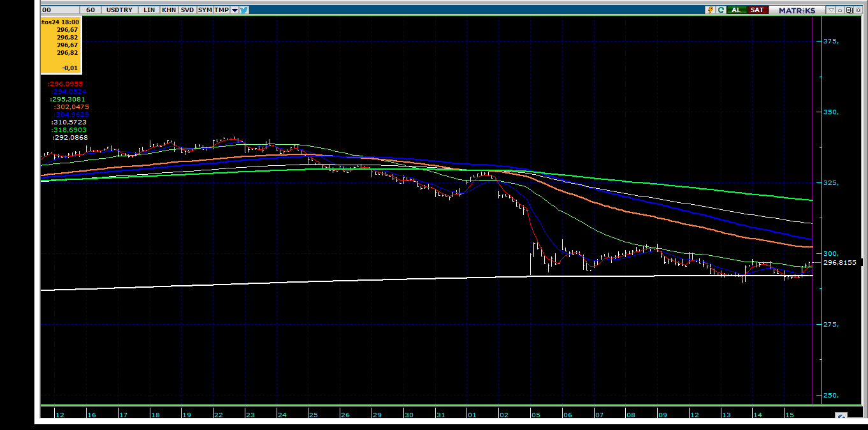Select red indicator value 296,0955
The height and width of the screenshot is (430, 868).
[66, 84]
